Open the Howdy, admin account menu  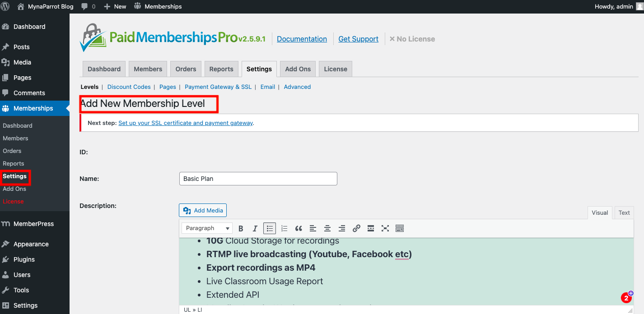[619, 6]
